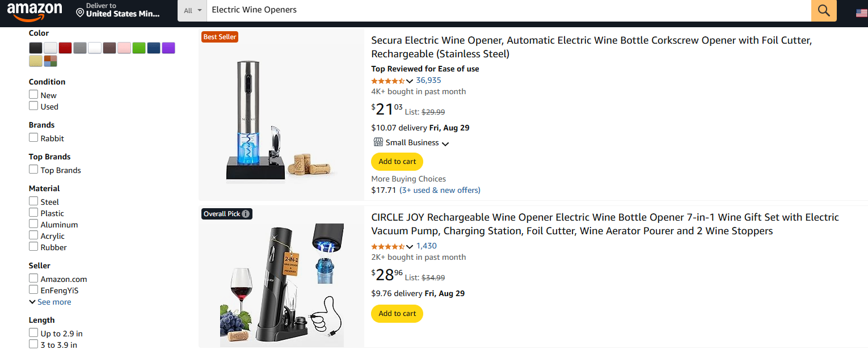Click the star rating of the Secura opener
The image size is (868, 350).
tap(388, 80)
